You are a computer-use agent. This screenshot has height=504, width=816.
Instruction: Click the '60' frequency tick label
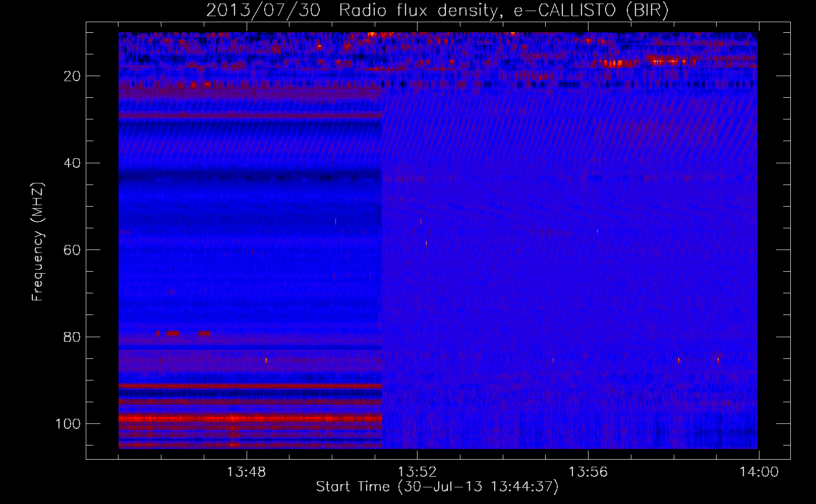(73, 250)
